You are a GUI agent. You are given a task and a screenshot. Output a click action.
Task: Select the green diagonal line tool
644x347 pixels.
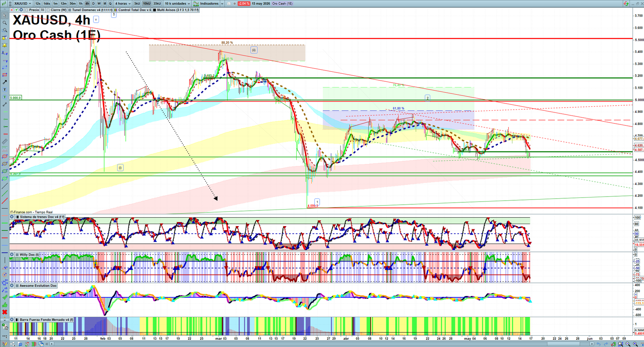pos(5,193)
